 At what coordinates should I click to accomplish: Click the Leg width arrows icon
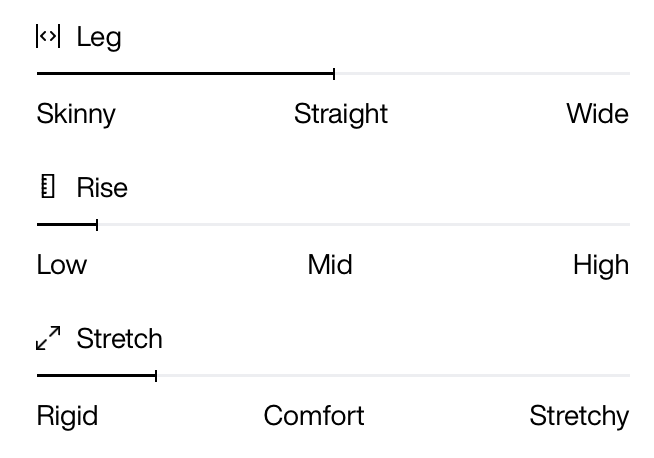point(48,36)
